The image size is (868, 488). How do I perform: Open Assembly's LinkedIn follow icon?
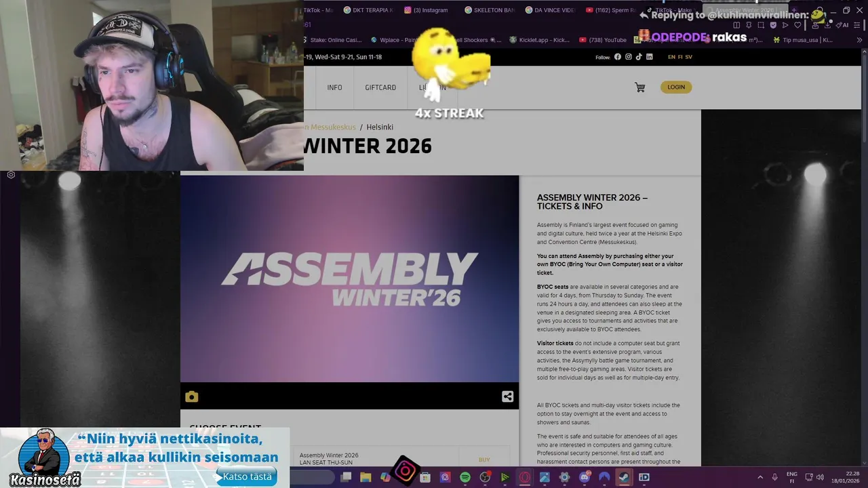[650, 57]
